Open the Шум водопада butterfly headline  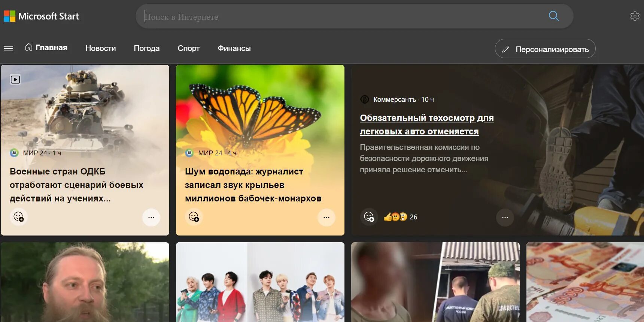click(x=253, y=185)
